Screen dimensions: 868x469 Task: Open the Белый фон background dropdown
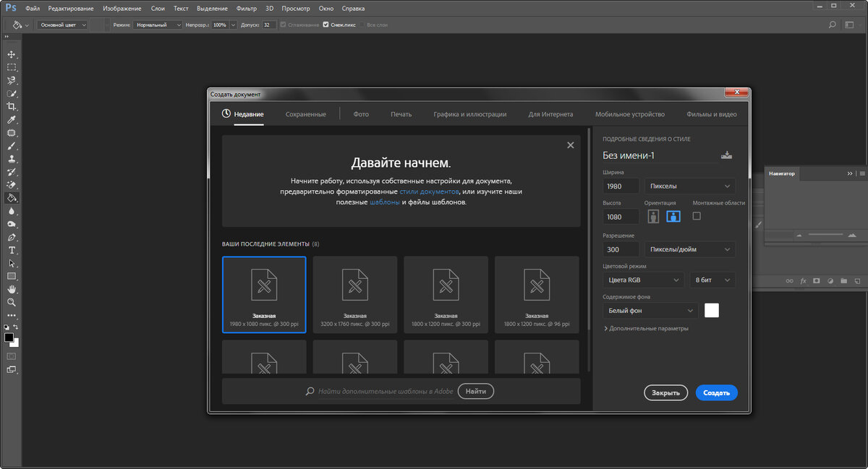click(650, 310)
